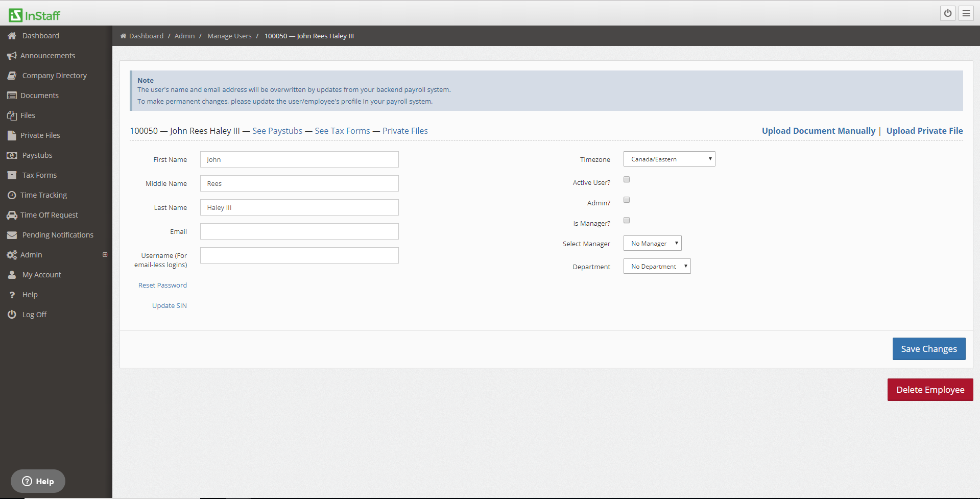Click the Save Changes button
Image resolution: width=980 pixels, height=499 pixels.
tap(928, 349)
